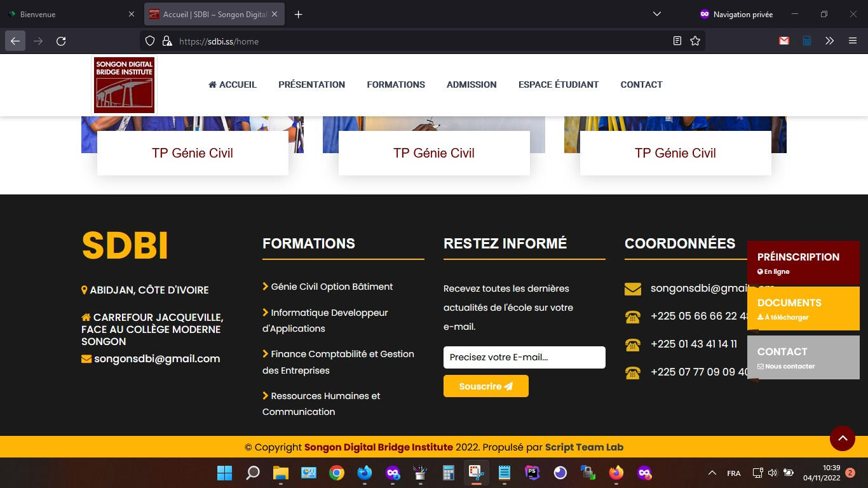The height and width of the screenshot is (488, 868).
Task: Open the Gmail extension icon in toolbar
Action: (784, 41)
